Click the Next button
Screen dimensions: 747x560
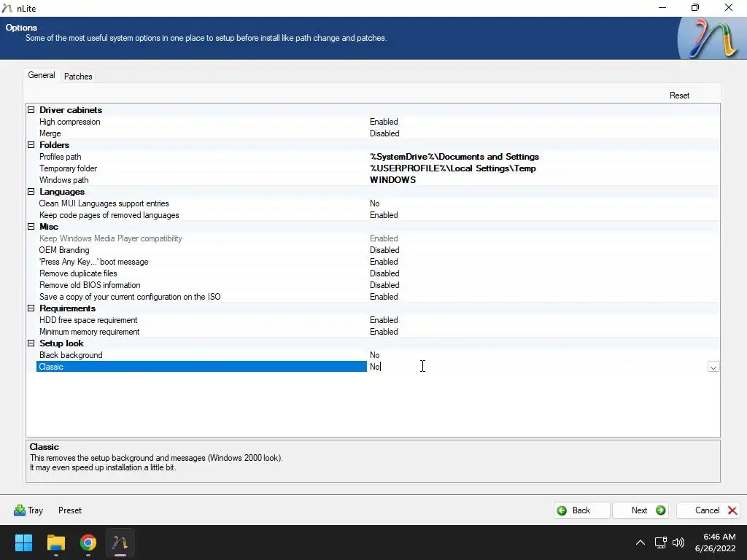tap(640, 510)
